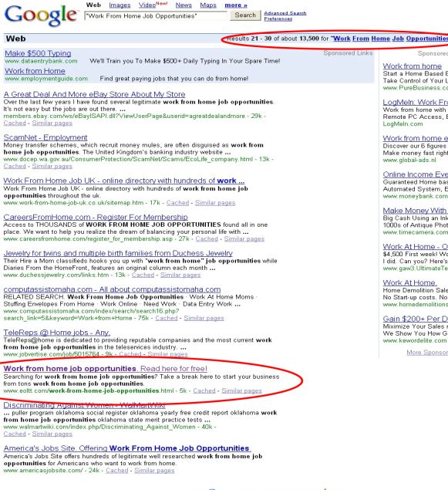Open cached copy of jobvertise.com result
The image size is (448, 490).
click(x=130, y=354)
